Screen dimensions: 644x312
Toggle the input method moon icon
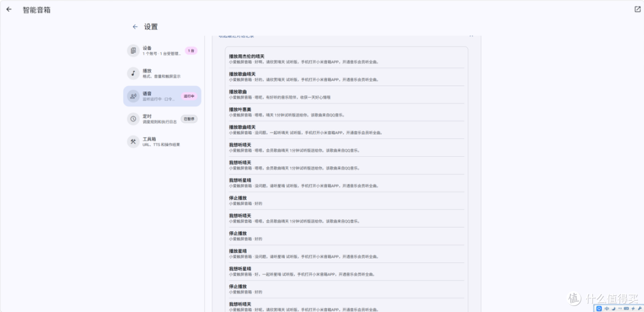614,308
